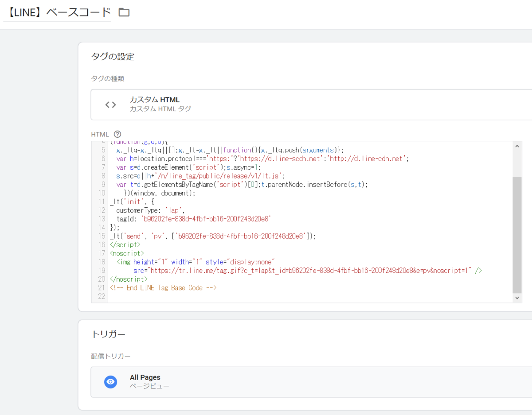Click line number 14 in the editor gutter

(x=102, y=228)
